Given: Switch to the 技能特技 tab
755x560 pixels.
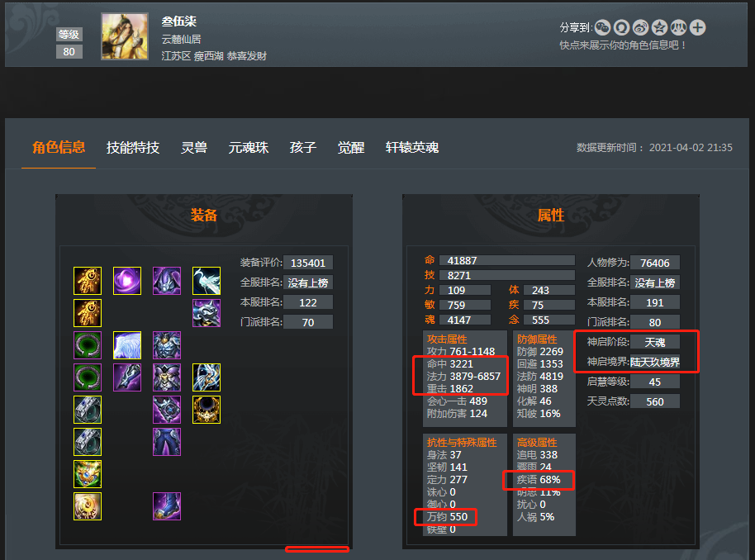Looking at the screenshot, I should click(x=133, y=147).
